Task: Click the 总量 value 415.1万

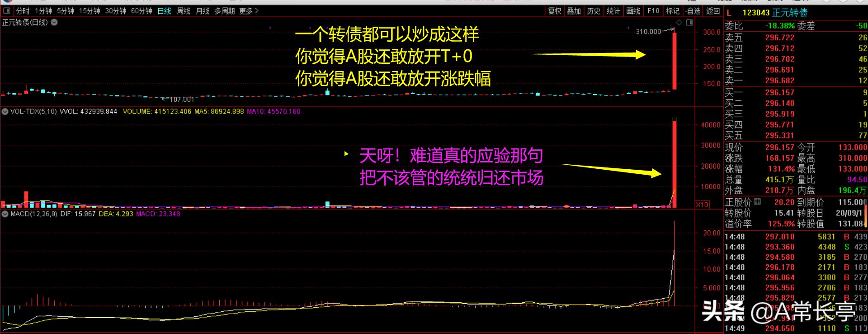Action: 779,180
